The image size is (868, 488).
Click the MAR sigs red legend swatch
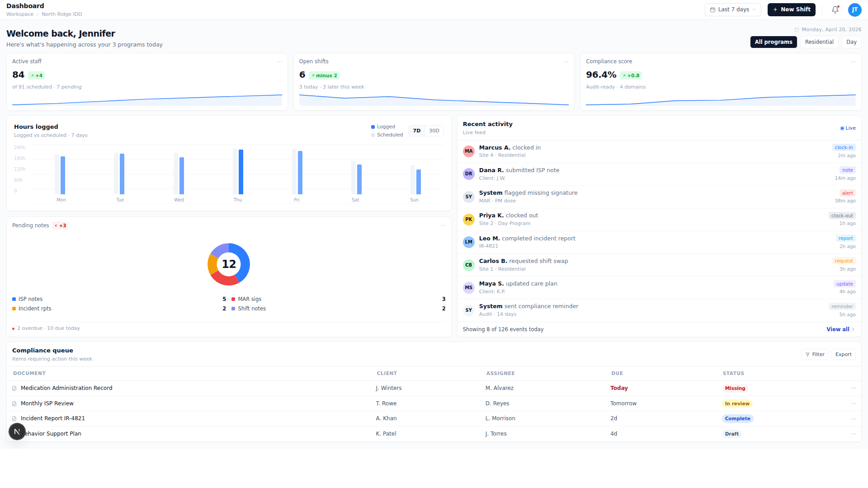coord(233,299)
